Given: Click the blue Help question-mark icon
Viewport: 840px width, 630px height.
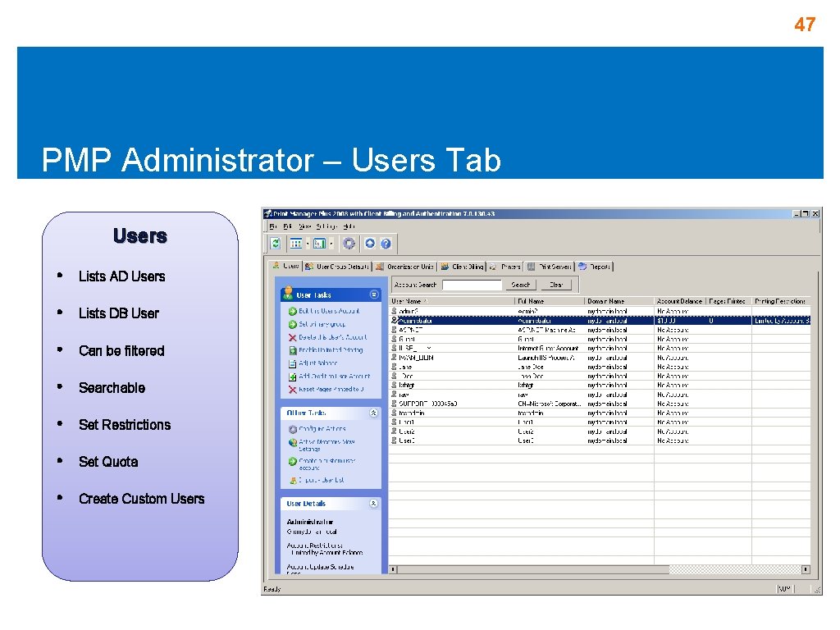Looking at the screenshot, I should (x=386, y=244).
